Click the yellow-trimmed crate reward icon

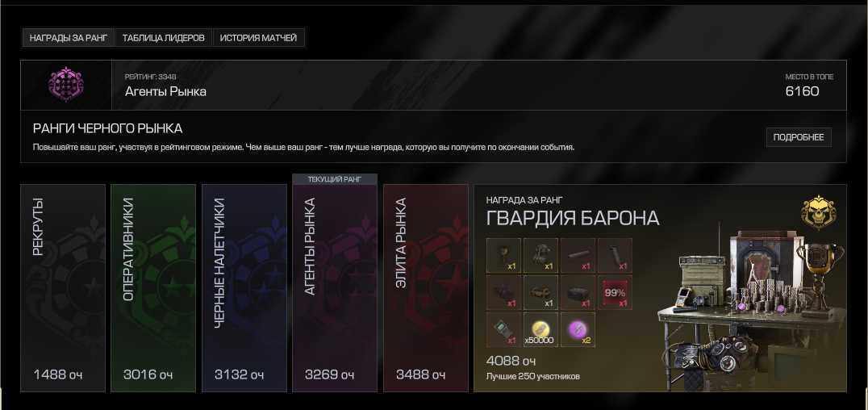coord(540,292)
